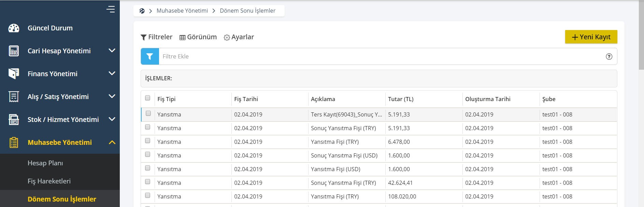644x207 pixels.
Task: Check the Sonuç Yansıtma Fişi (USD) row checkbox
Action: click(x=147, y=154)
